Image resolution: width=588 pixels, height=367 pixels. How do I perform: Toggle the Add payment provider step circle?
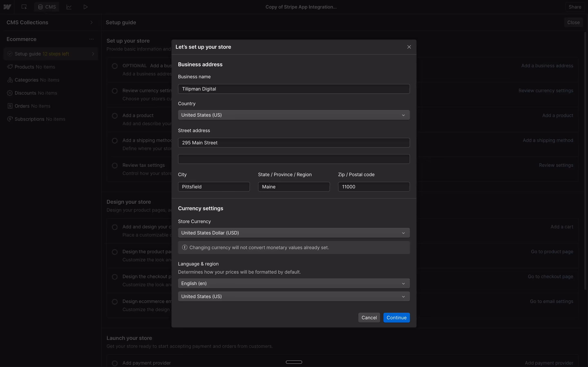(115, 363)
